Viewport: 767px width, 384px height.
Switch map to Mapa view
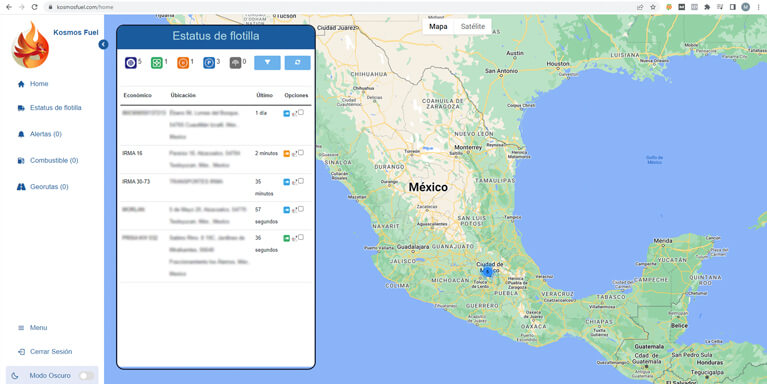click(438, 26)
